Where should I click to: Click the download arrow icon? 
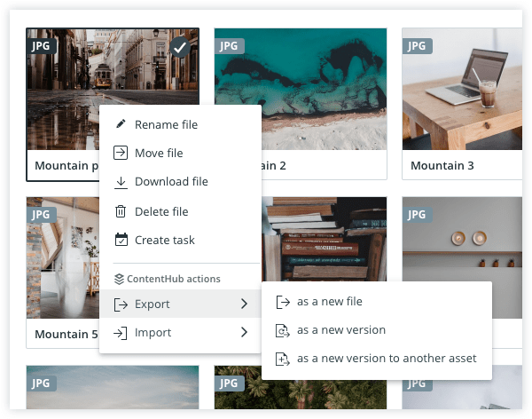121,183
